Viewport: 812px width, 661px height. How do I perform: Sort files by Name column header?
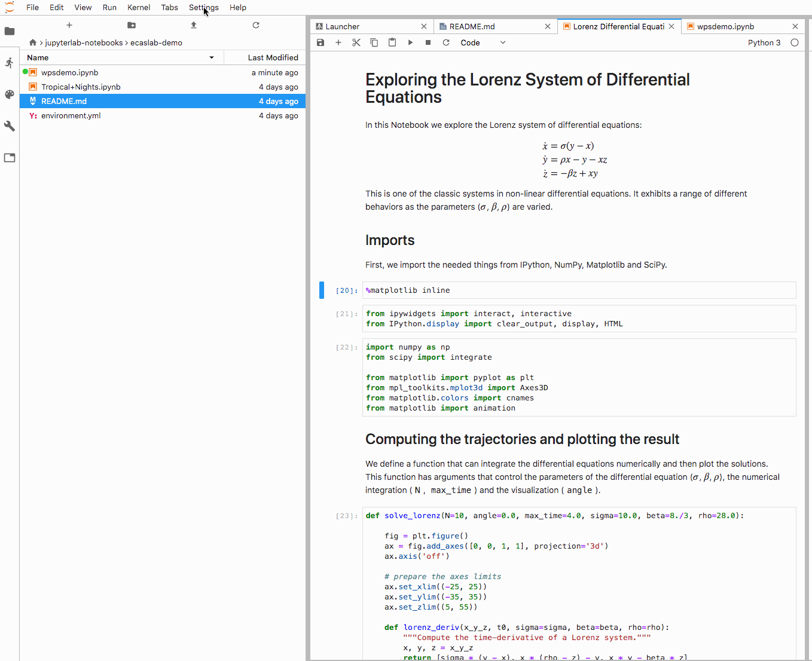[x=121, y=57]
